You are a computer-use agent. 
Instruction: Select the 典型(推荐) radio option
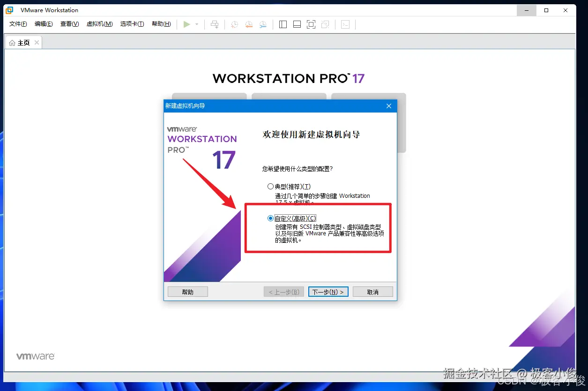coord(270,187)
